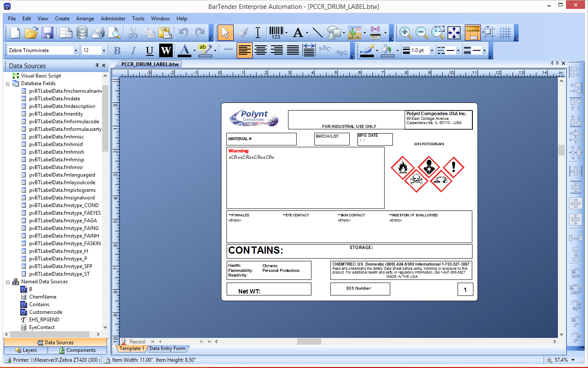Open a file using the folder icon
This screenshot has width=588, height=368.
31,33
